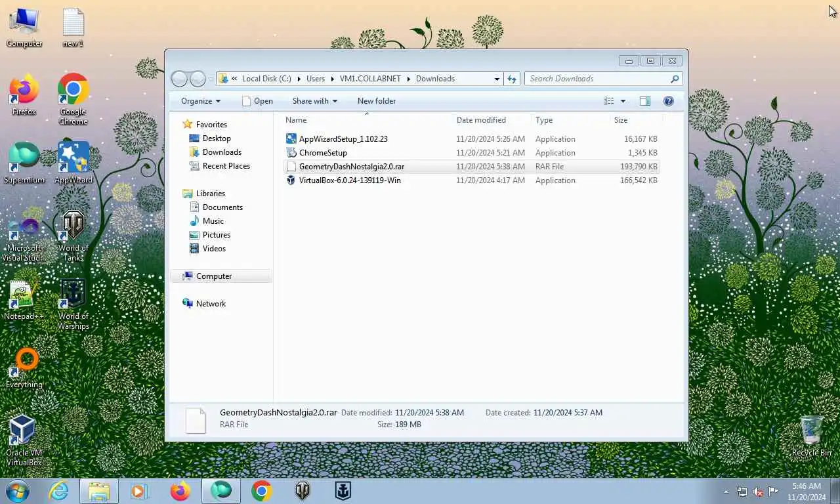Click the Open toolbar button
The image size is (840, 504).
[257, 101]
